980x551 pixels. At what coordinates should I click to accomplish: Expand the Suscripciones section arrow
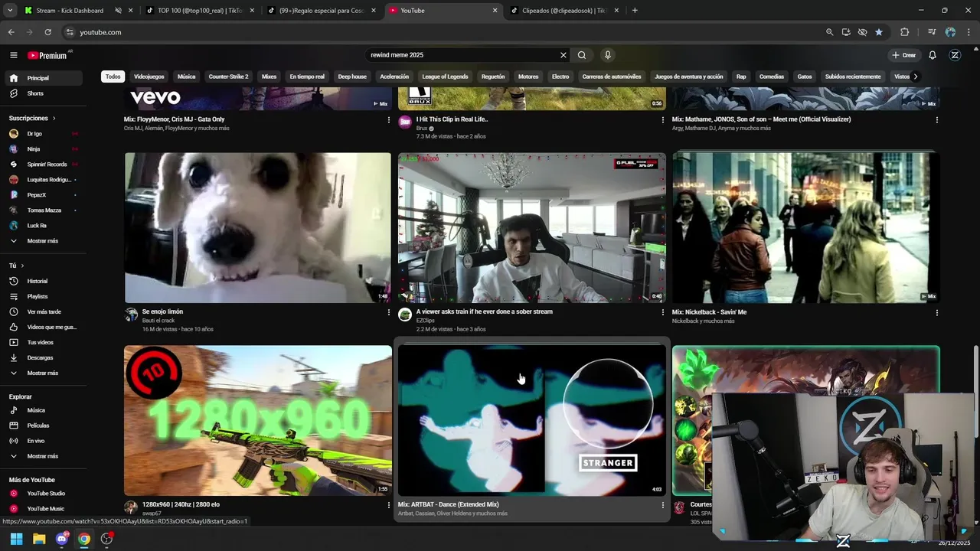coord(54,119)
